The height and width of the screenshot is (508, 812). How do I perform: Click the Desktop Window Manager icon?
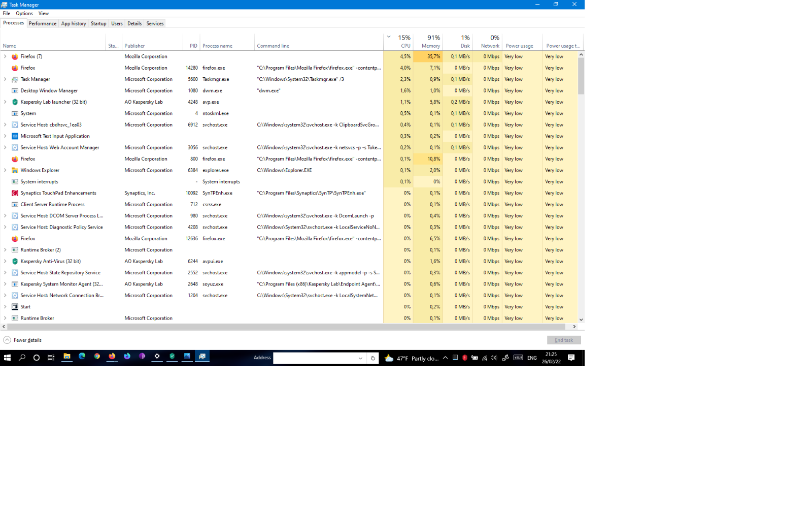pyautogui.click(x=15, y=90)
